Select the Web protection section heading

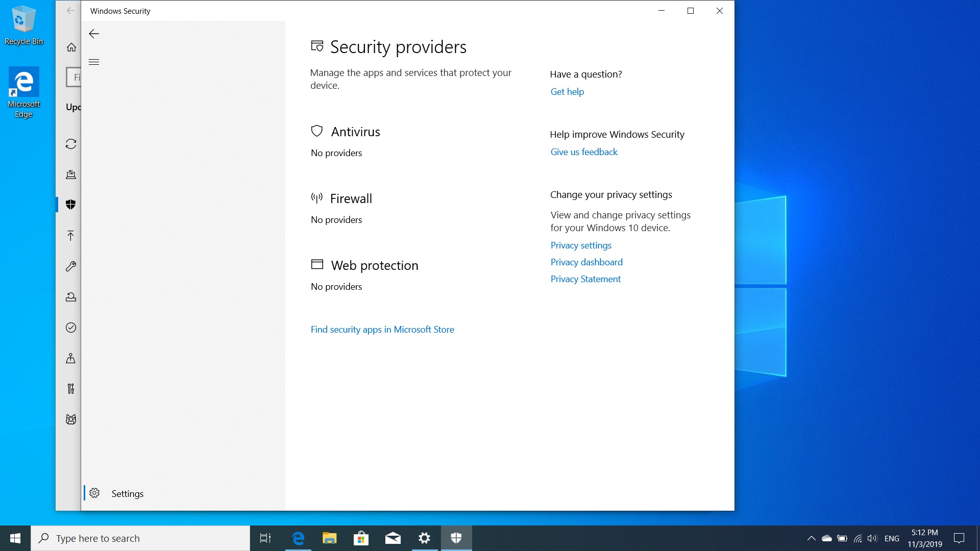[375, 265]
